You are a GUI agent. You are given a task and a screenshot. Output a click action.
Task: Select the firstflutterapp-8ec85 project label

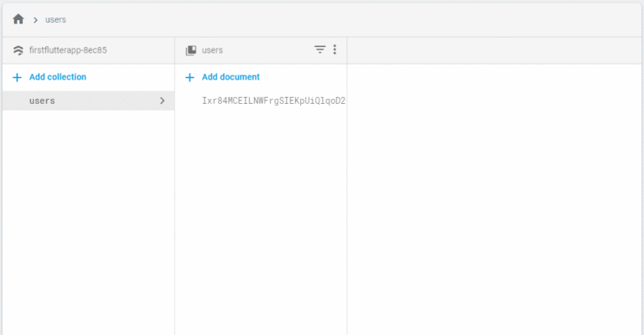click(x=68, y=50)
